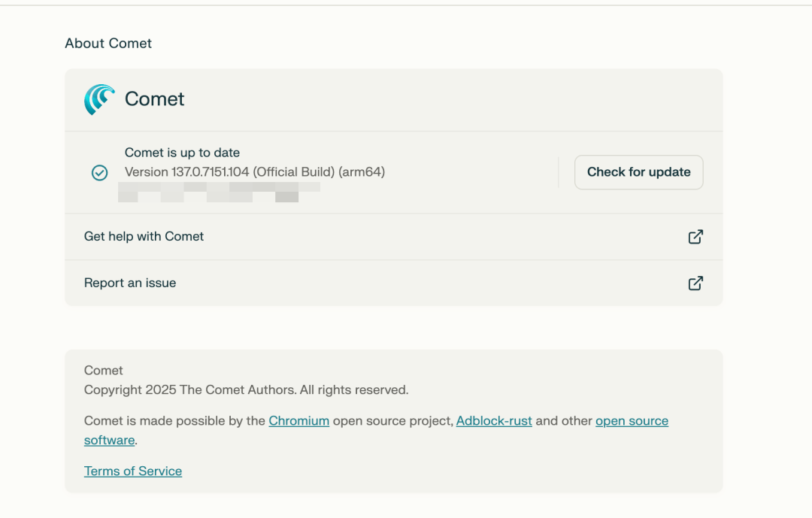Viewport: 812px width, 518px height.
Task: Click the 'Comet is made possible by' text
Action: coord(174,421)
